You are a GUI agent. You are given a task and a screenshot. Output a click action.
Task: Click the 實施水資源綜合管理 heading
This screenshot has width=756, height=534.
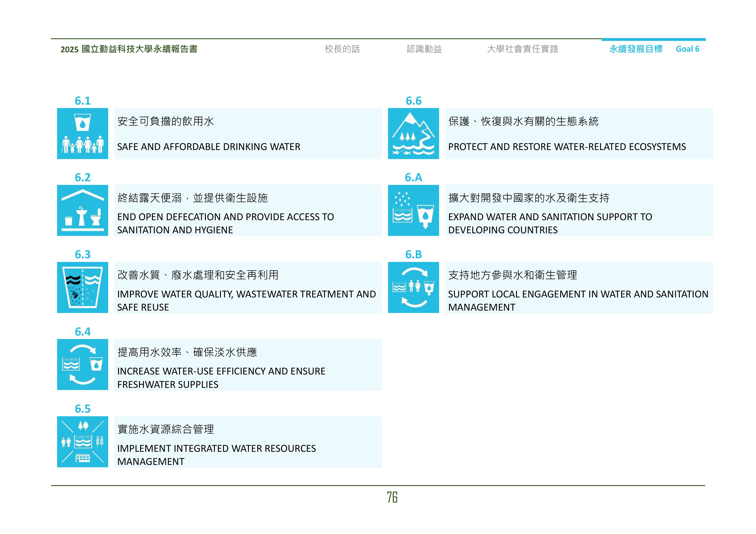[166, 429]
